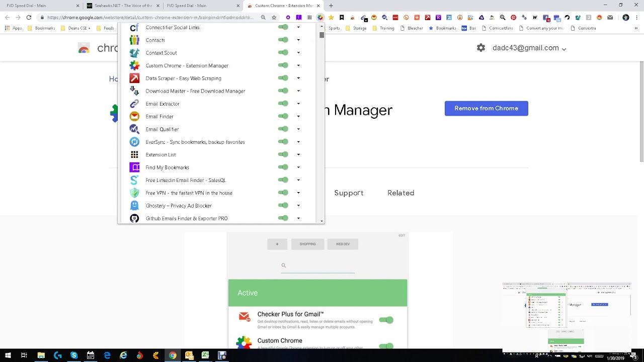Open the Support tab on store page
This screenshot has width=644, height=362.
(x=349, y=193)
